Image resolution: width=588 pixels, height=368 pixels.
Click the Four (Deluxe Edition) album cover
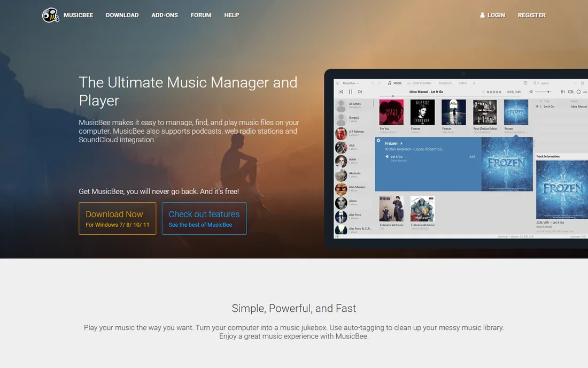click(485, 112)
